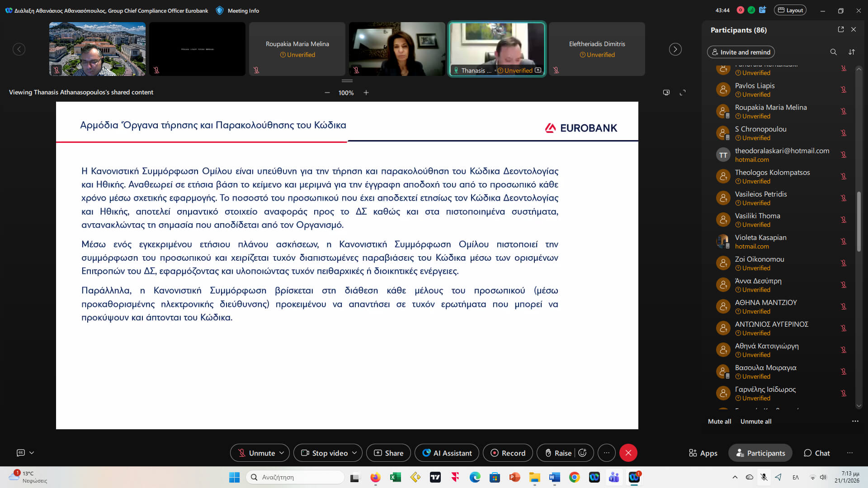Screen dimensions: 868x488
Task: Open reactions smiley icon
Action: [582, 453]
